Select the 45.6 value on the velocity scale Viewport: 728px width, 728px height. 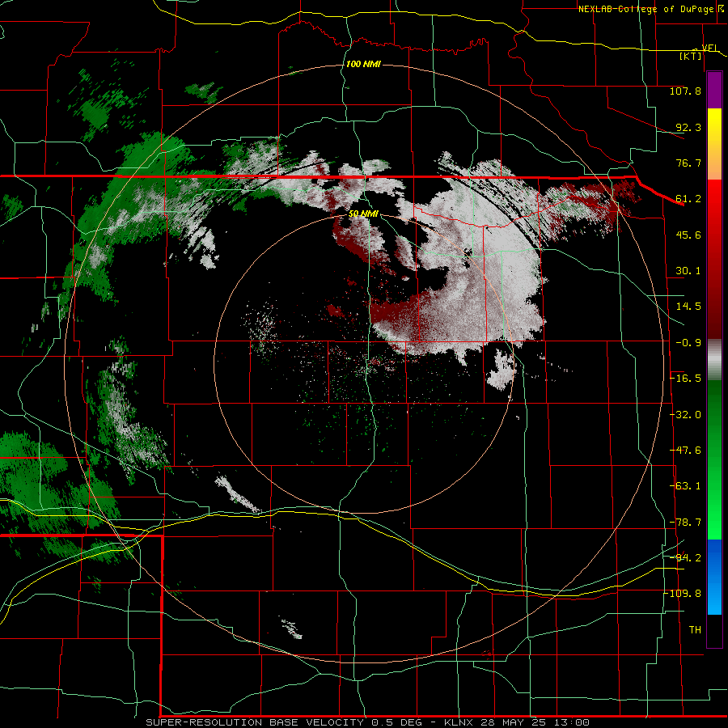(688, 235)
